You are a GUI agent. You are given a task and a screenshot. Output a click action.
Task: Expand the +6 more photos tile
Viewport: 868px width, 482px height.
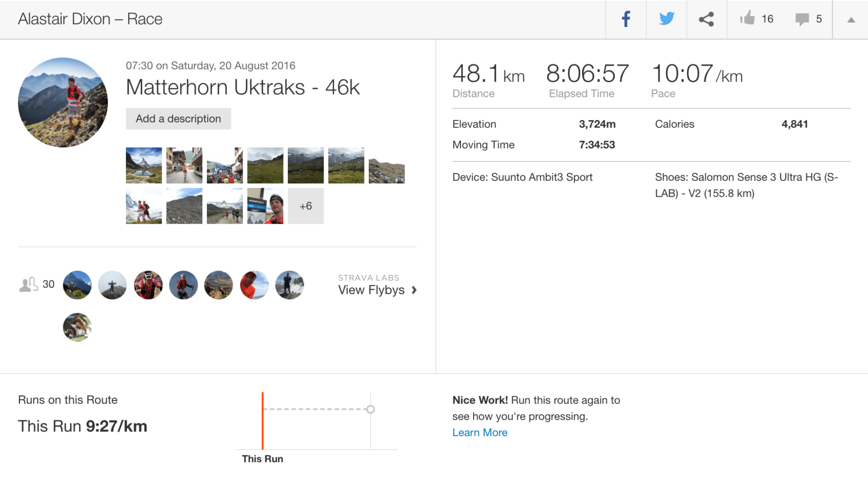306,206
